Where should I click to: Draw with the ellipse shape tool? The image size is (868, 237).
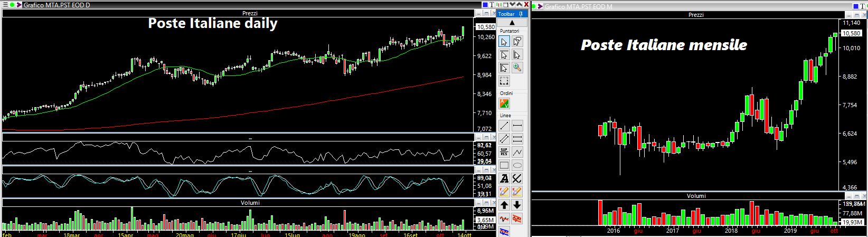click(517, 165)
